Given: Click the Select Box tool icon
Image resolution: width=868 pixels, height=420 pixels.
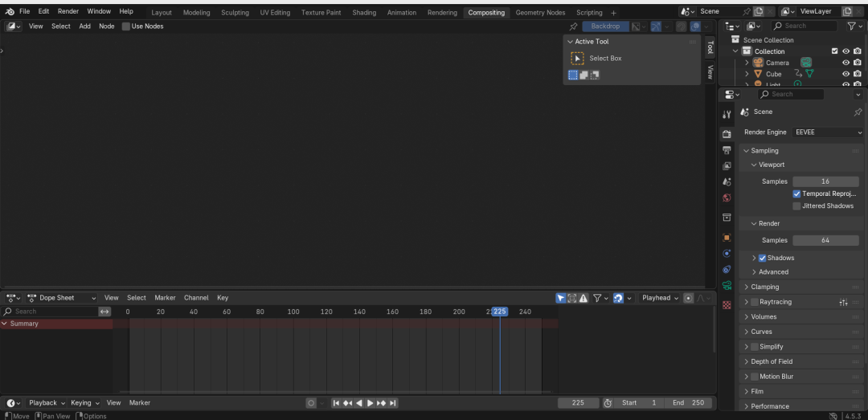Looking at the screenshot, I should (x=577, y=58).
